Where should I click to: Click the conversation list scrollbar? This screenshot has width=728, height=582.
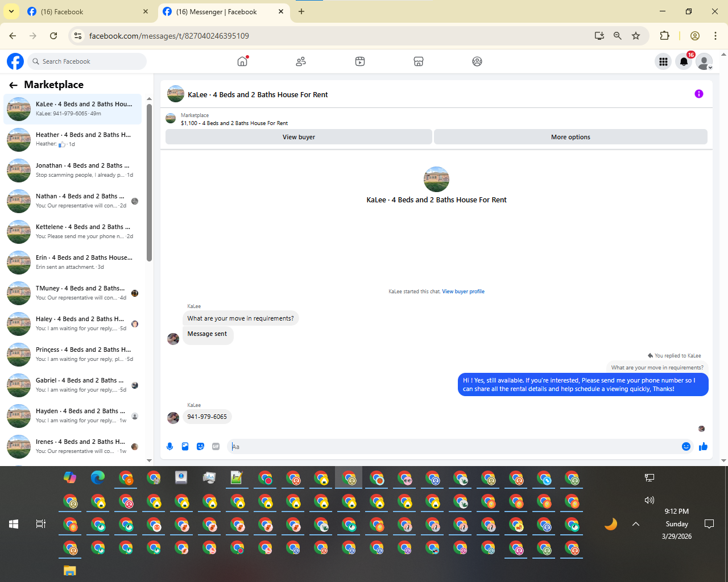149,182
